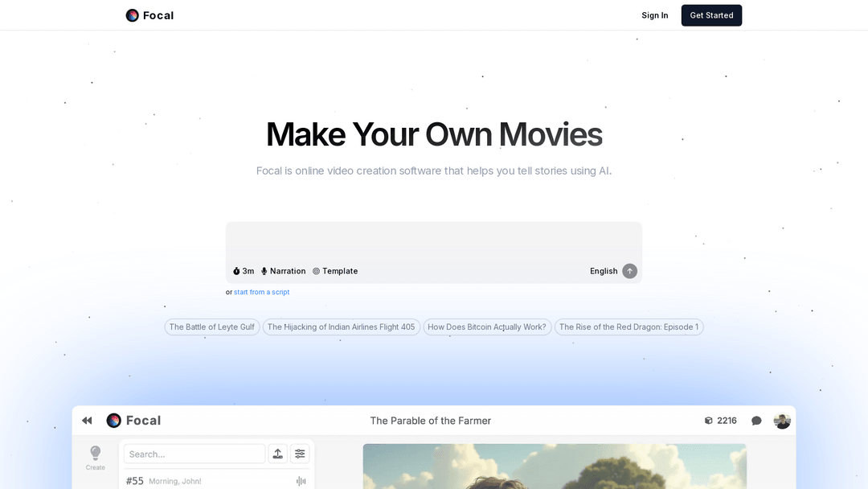Click the rewind double-arrow icon in preview

(x=87, y=421)
